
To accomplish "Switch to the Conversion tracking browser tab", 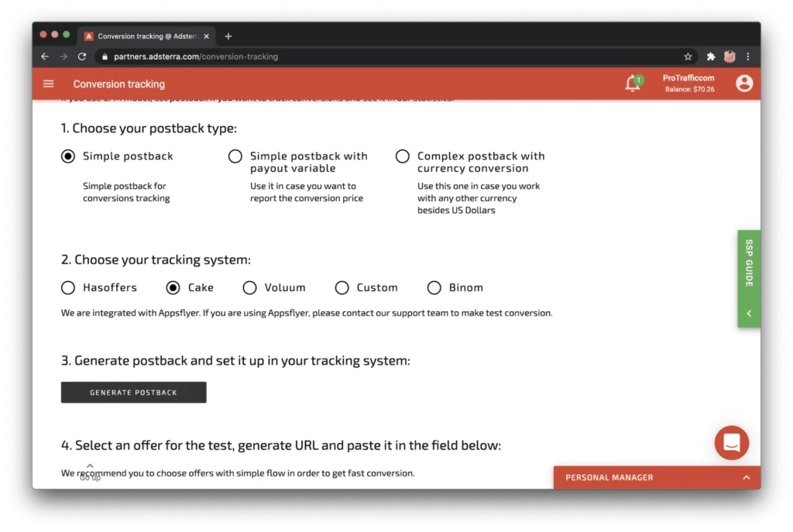I will point(146,36).
